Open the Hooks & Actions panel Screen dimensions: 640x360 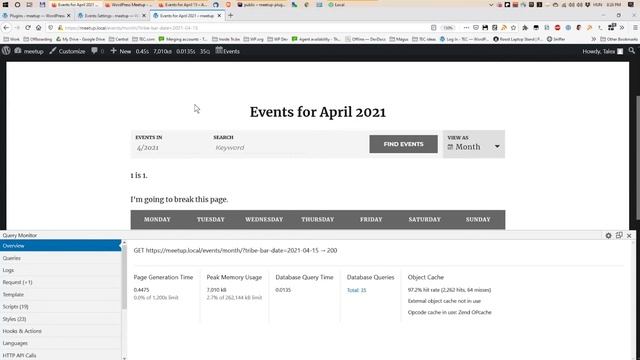[60, 331]
